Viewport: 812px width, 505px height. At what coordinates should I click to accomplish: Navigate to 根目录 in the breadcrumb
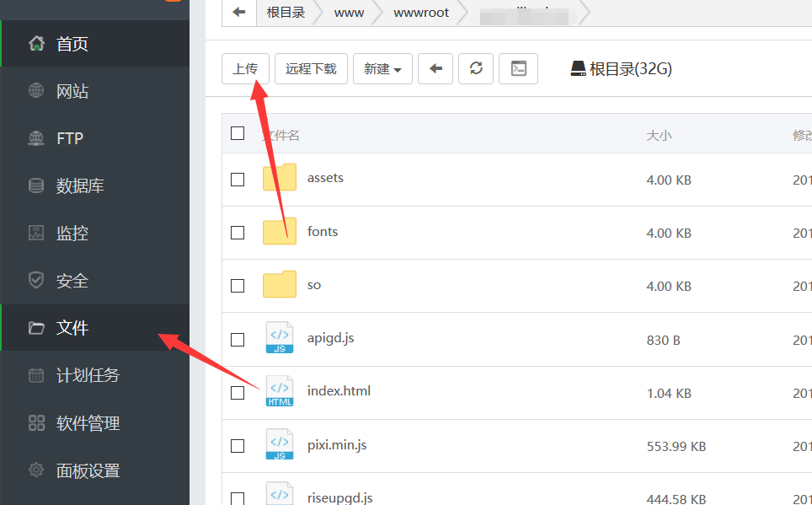pyautogui.click(x=286, y=13)
